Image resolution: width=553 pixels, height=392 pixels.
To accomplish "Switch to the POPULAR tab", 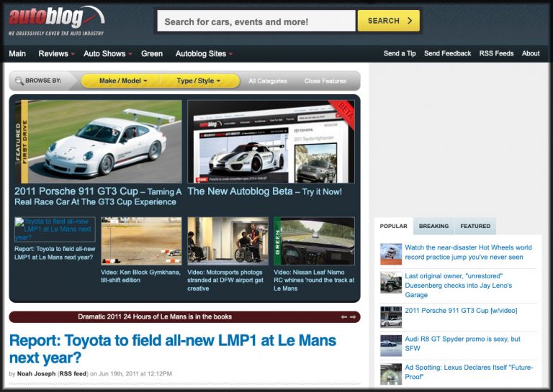I will 394,226.
